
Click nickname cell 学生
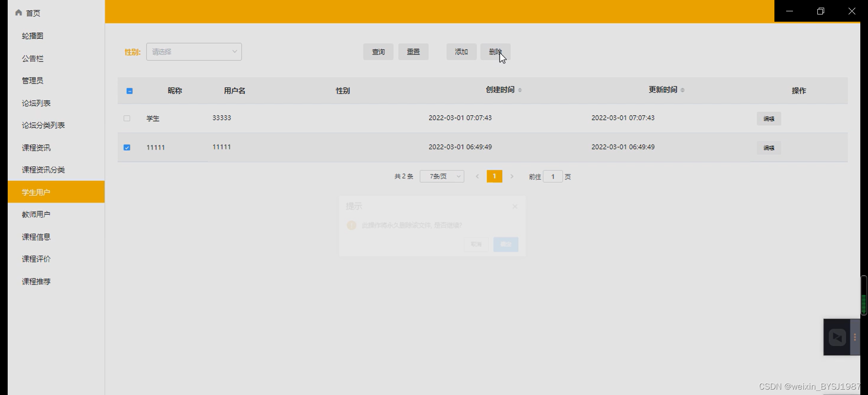point(153,118)
